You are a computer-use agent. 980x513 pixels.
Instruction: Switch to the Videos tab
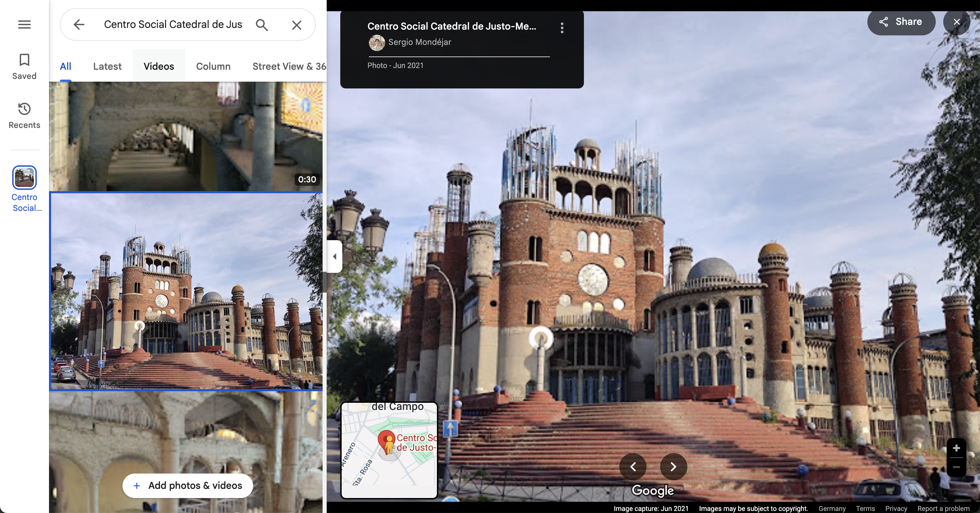(x=159, y=66)
